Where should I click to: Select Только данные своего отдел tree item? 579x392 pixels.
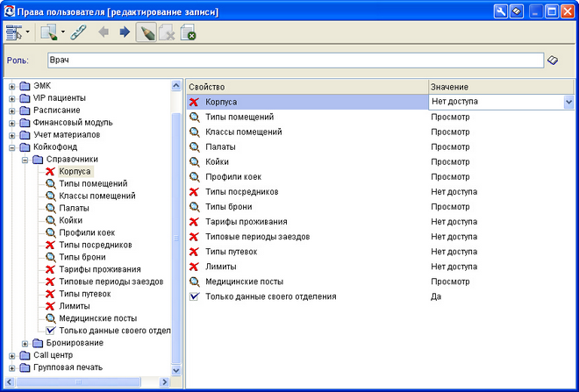(115, 331)
